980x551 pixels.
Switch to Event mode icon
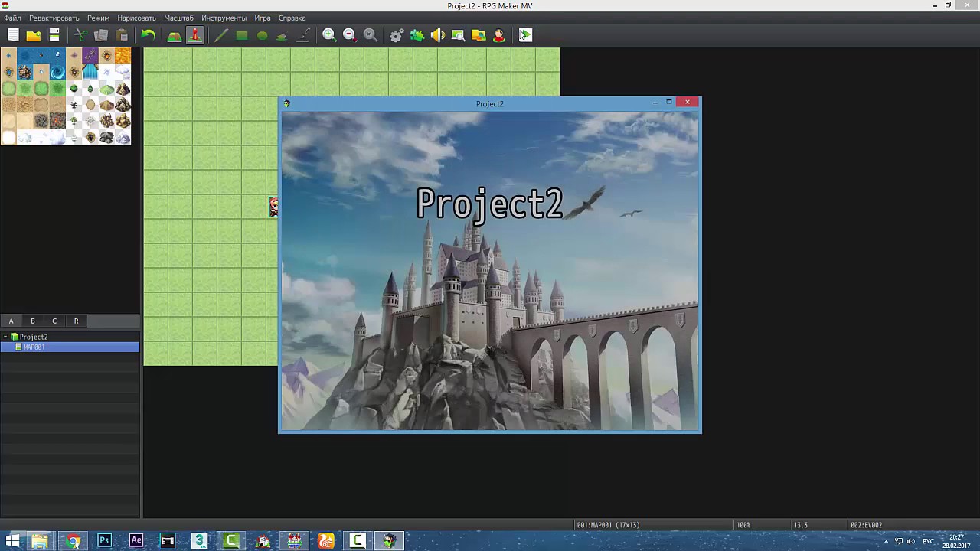[194, 35]
